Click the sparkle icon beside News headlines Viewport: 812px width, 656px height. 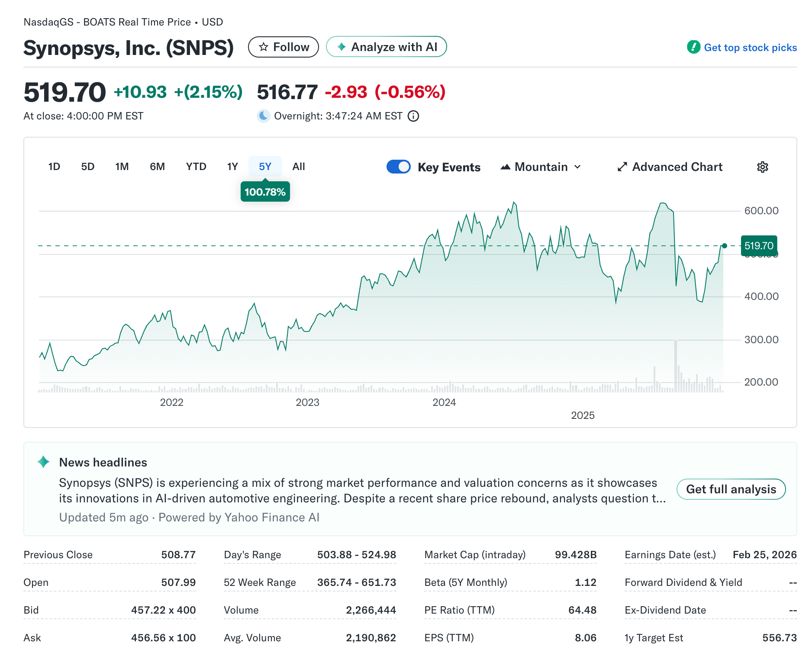click(43, 462)
